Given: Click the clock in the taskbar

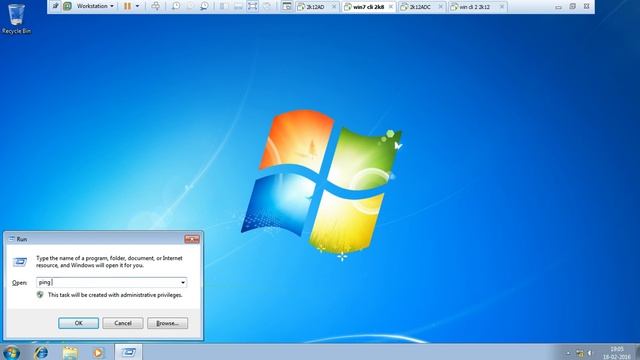Looking at the screenshot, I should point(617,353).
